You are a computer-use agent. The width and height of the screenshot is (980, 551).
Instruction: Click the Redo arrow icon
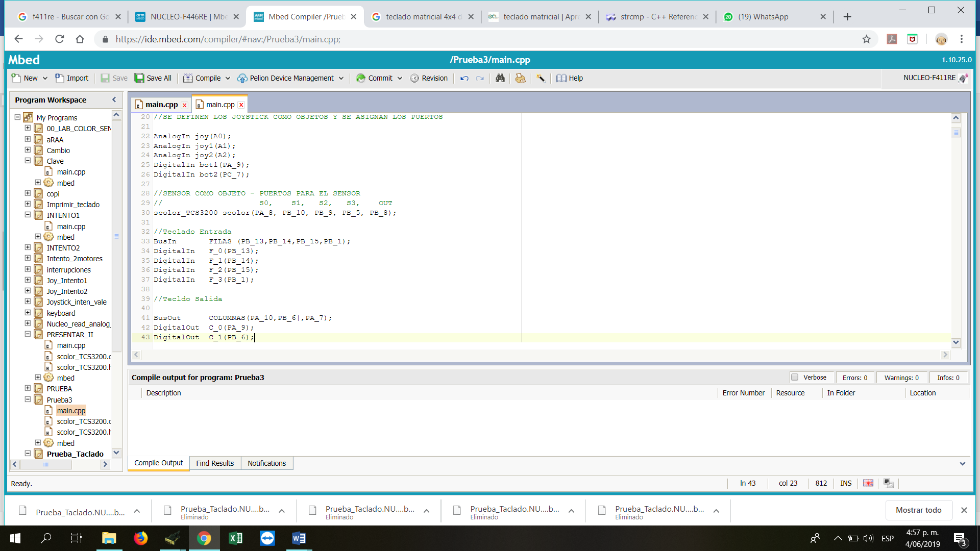point(479,78)
